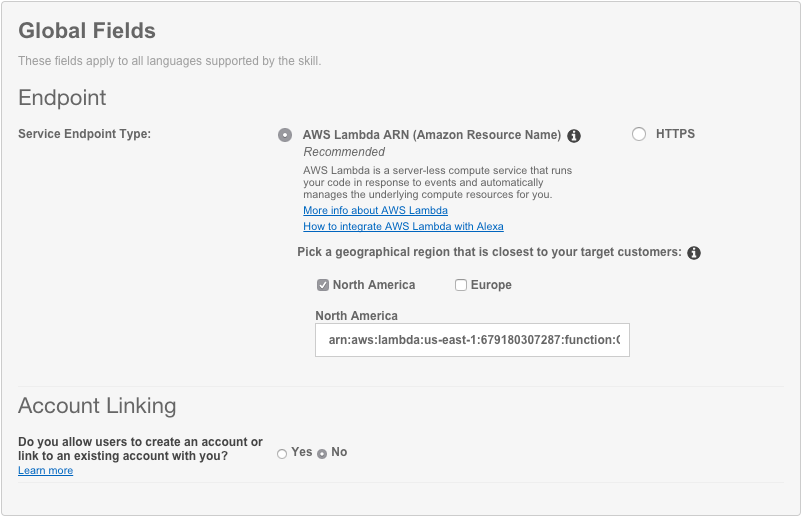Click the AWS Lambda ARN (Amazon Resource Name) label
Viewport: 803px width, 517px height.
click(x=431, y=135)
